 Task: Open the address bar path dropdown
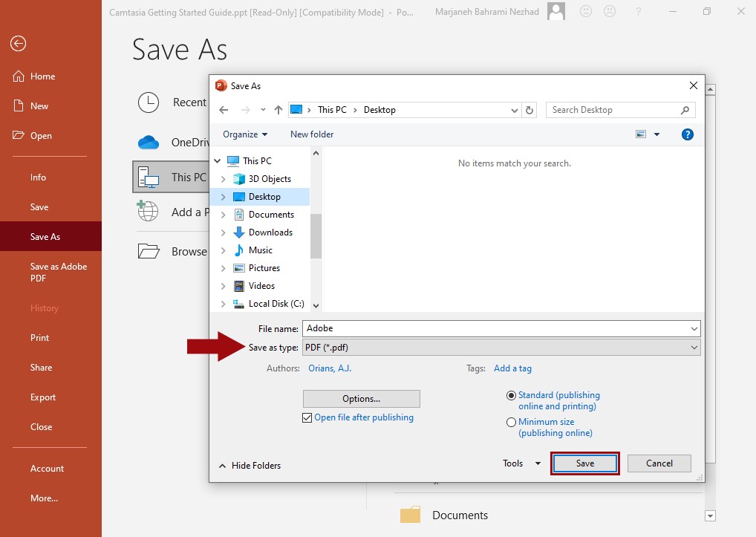pos(515,110)
